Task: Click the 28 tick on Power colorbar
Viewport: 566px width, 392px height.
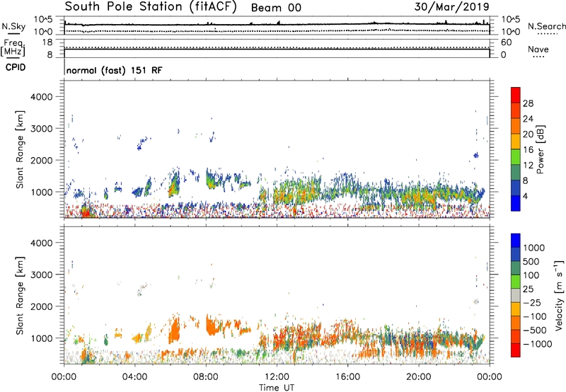Action: tap(528, 103)
